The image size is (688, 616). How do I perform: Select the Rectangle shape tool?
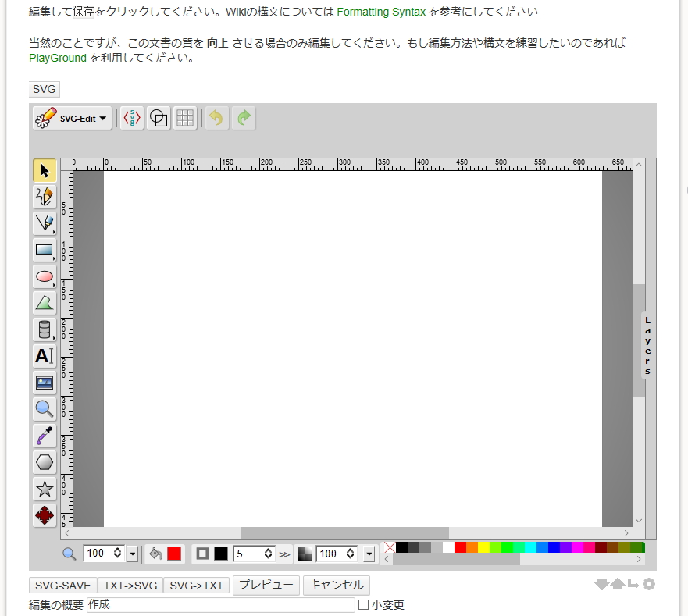click(x=44, y=251)
